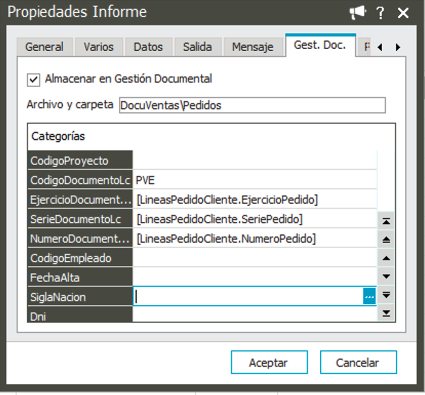This screenshot has height=395, width=425.
Task: Select the CodigoDocumentoLc category row
Action: tap(80, 180)
